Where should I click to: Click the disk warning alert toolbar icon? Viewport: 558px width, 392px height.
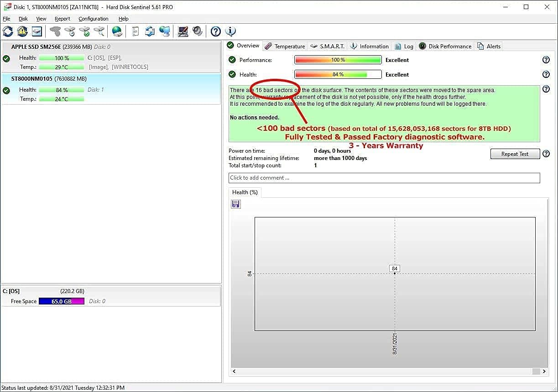click(x=22, y=31)
